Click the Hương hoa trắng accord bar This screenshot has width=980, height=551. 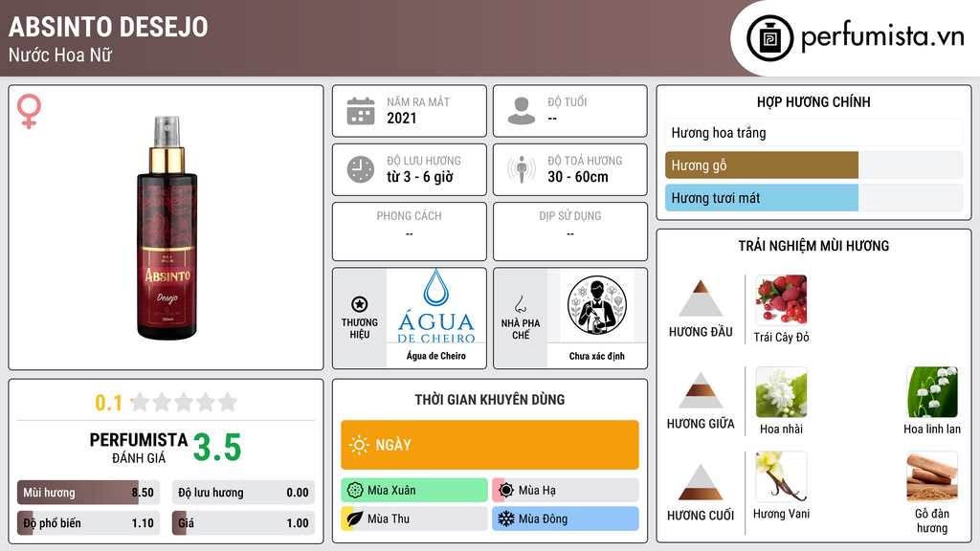pos(813,132)
